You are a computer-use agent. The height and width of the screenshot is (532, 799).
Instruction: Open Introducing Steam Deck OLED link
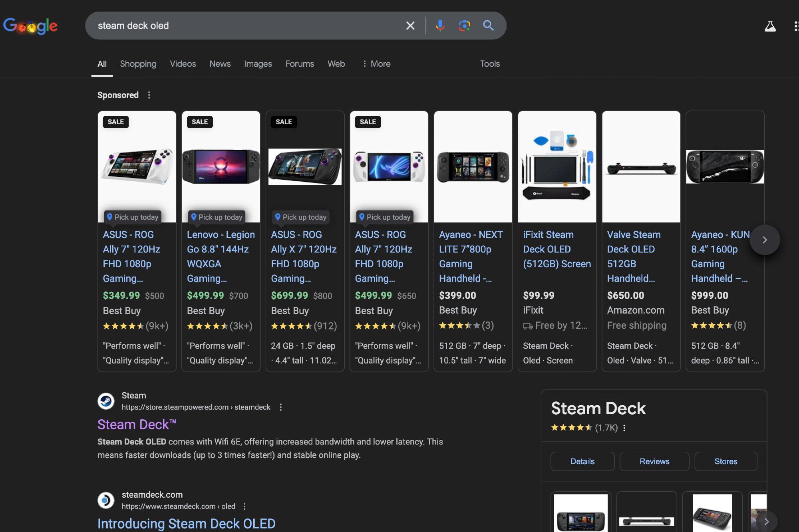(187, 524)
